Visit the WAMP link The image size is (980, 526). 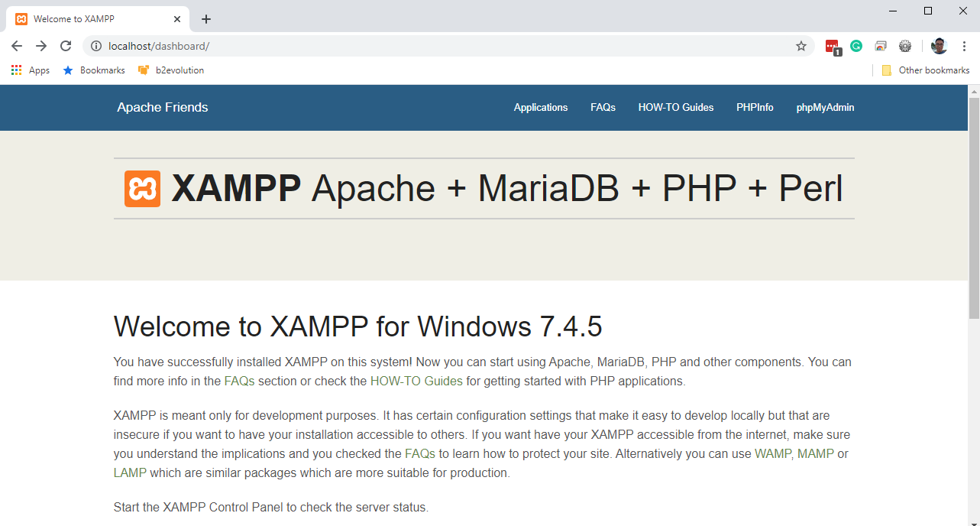click(773, 453)
